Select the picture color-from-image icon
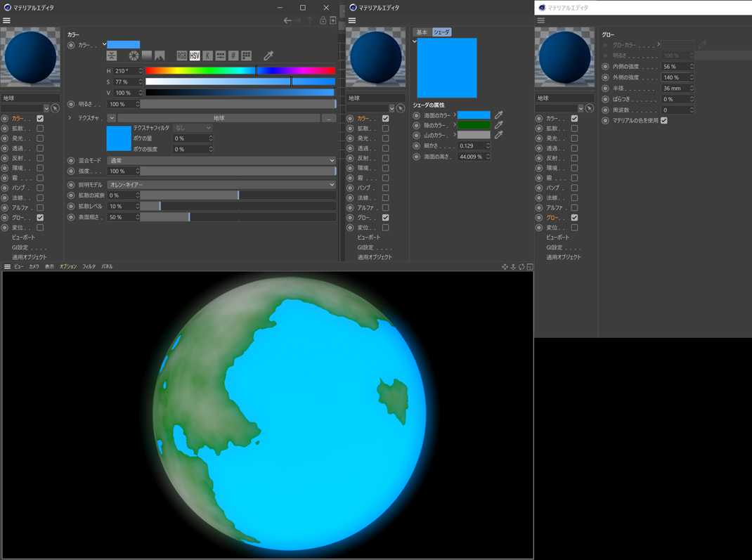Screen dimensions: 752x560 (160, 56)
